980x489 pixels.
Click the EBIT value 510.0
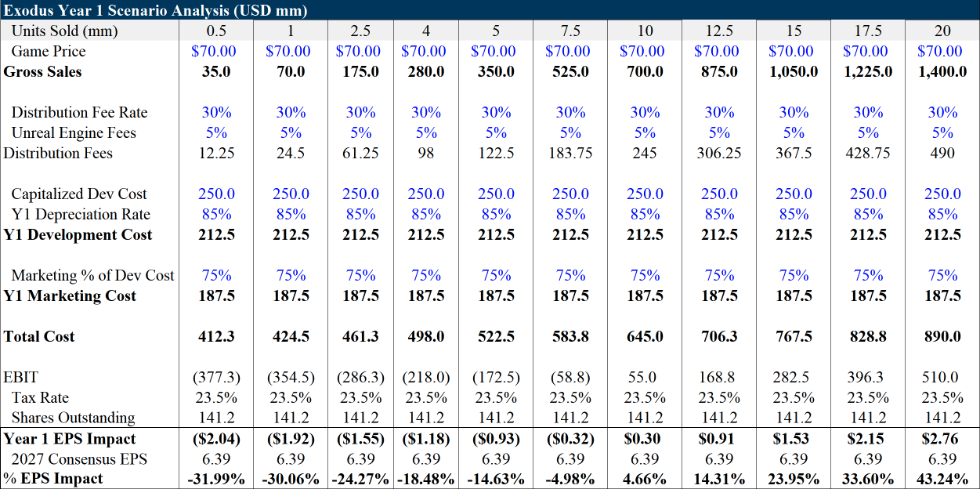pyautogui.click(x=942, y=377)
